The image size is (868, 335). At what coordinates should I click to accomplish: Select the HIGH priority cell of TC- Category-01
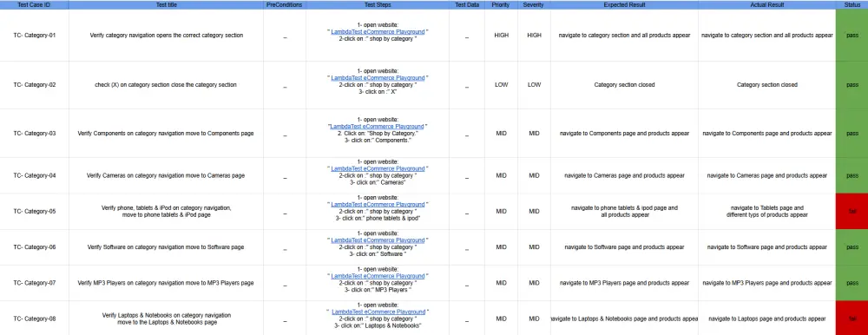[x=501, y=36]
